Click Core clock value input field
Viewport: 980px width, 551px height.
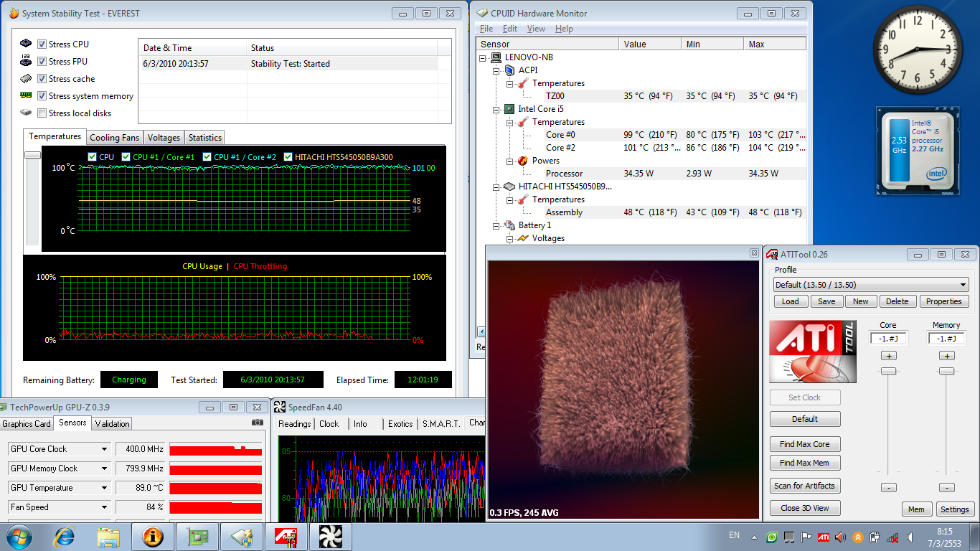tap(889, 339)
